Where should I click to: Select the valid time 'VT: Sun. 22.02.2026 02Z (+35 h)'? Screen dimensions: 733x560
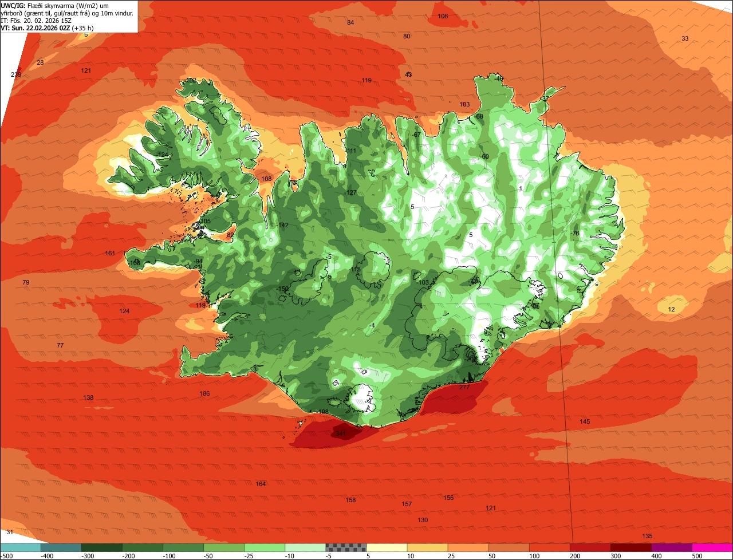click(x=47, y=27)
